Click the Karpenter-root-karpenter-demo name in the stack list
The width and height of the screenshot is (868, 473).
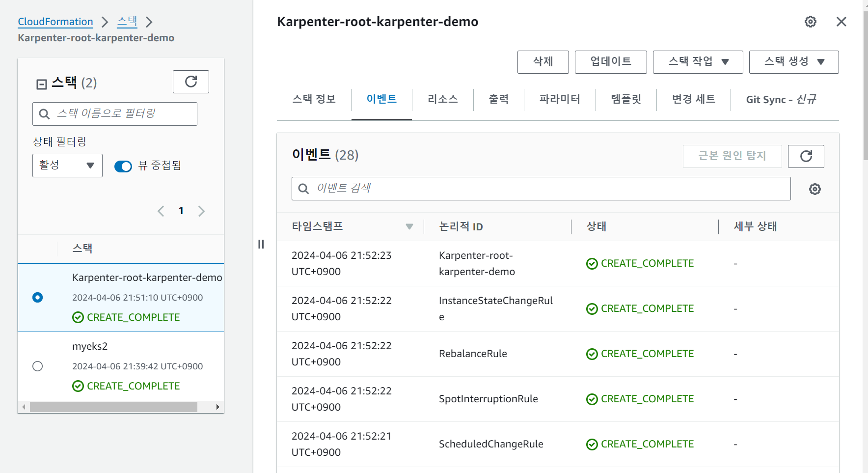147,278
